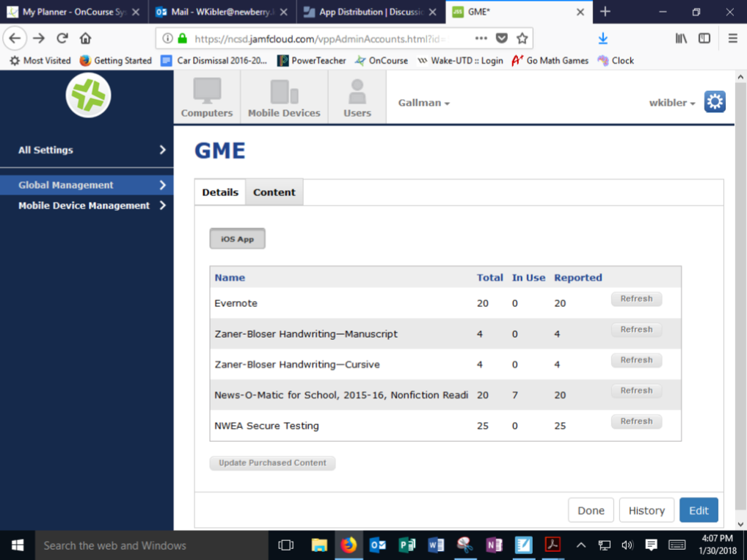Open the settings gear icon

click(x=715, y=101)
